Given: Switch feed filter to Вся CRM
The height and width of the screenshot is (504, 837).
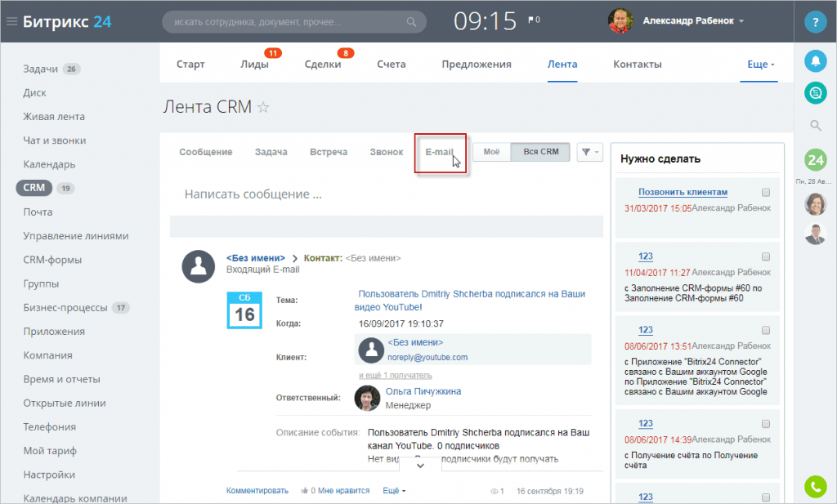Looking at the screenshot, I should [541, 152].
